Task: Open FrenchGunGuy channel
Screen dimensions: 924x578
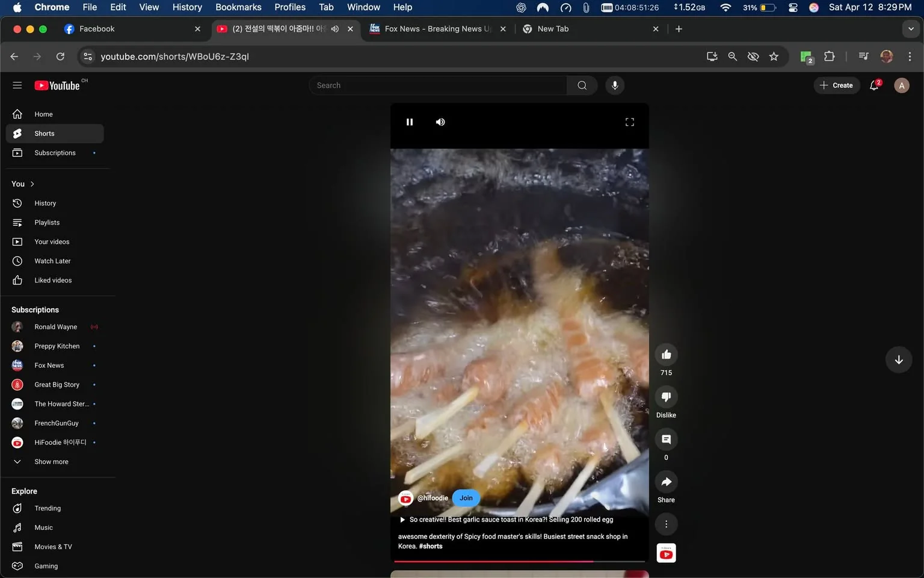Action: (55, 423)
